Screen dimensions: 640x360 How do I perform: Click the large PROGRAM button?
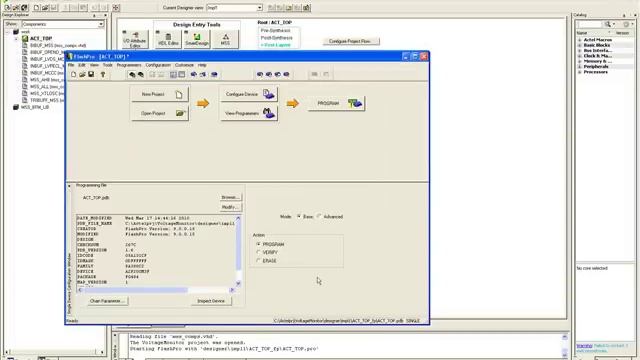pyautogui.click(x=336, y=103)
